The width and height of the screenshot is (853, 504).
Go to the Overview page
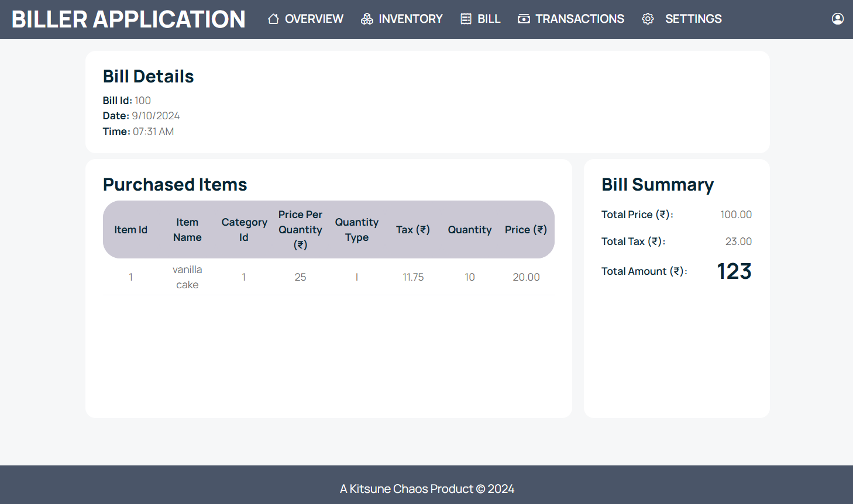coord(314,19)
